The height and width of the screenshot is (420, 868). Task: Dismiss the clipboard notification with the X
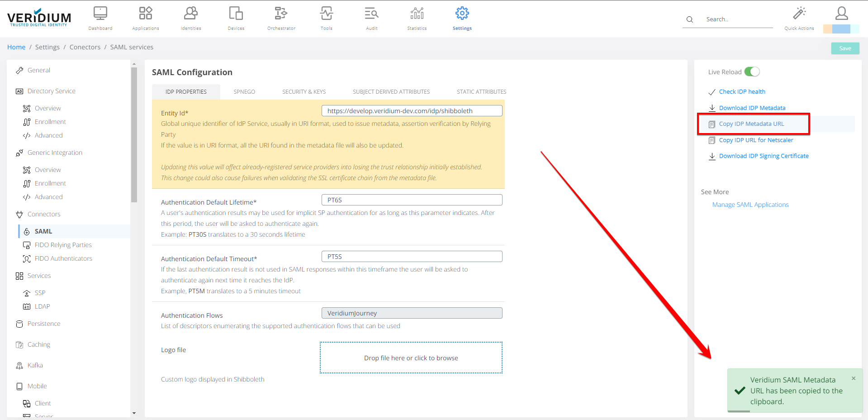click(854, 378)
